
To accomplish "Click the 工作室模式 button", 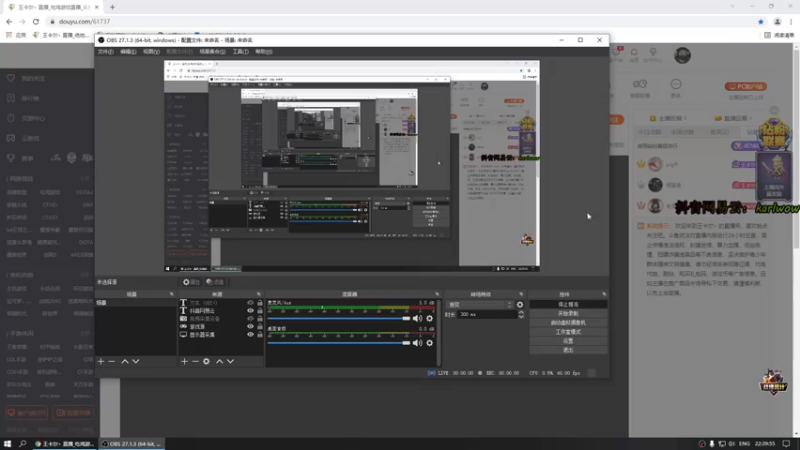I will 568,332.
